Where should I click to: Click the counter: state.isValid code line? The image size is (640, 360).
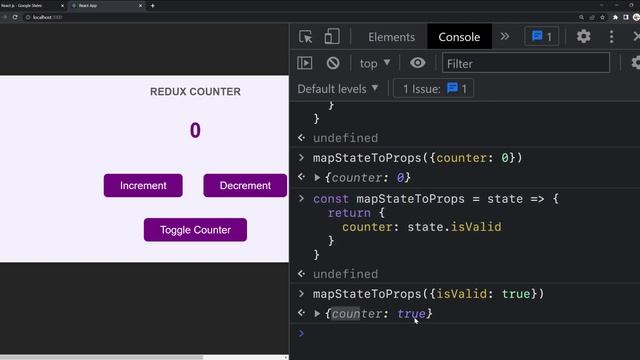[x=422, y=227]
